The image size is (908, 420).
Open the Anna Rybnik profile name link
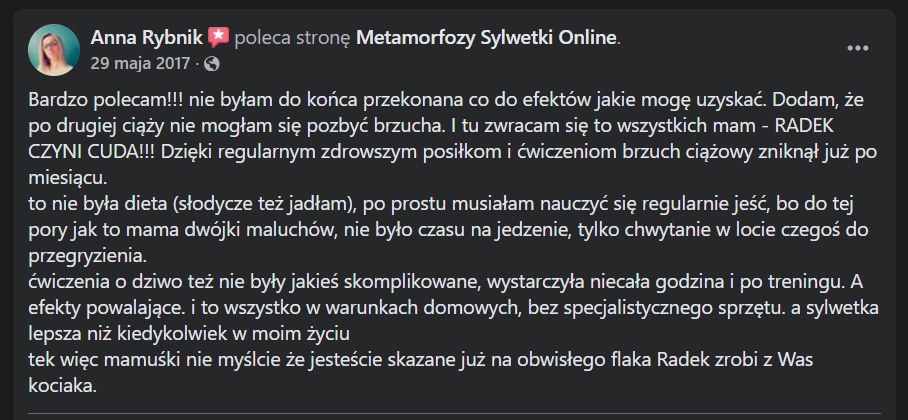147,38
